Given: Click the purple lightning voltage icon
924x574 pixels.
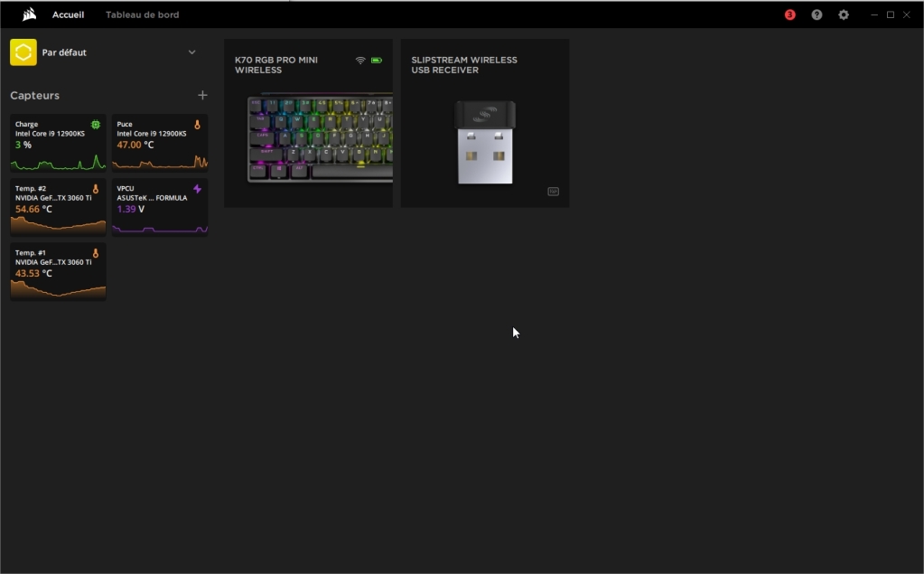Looking at the screenshot, I should click(198, 189).
